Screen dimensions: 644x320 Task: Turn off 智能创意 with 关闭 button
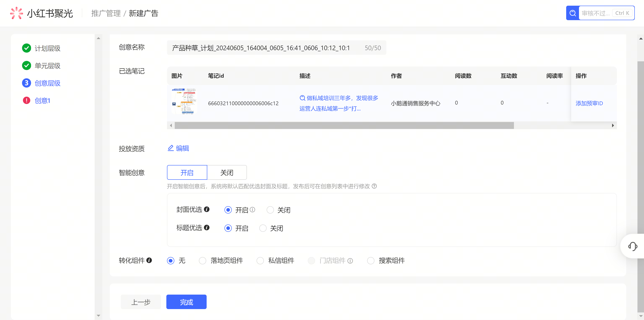click(227, 172)
